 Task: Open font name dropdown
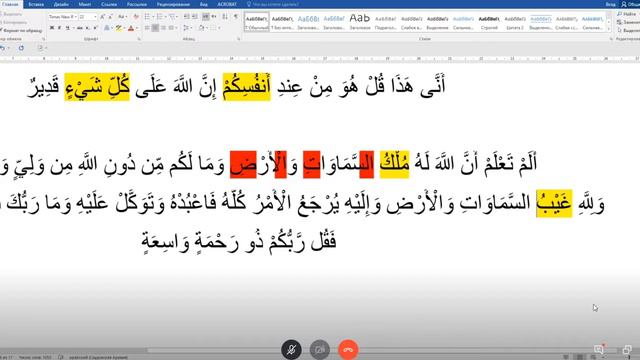click(x=76, y=17)
